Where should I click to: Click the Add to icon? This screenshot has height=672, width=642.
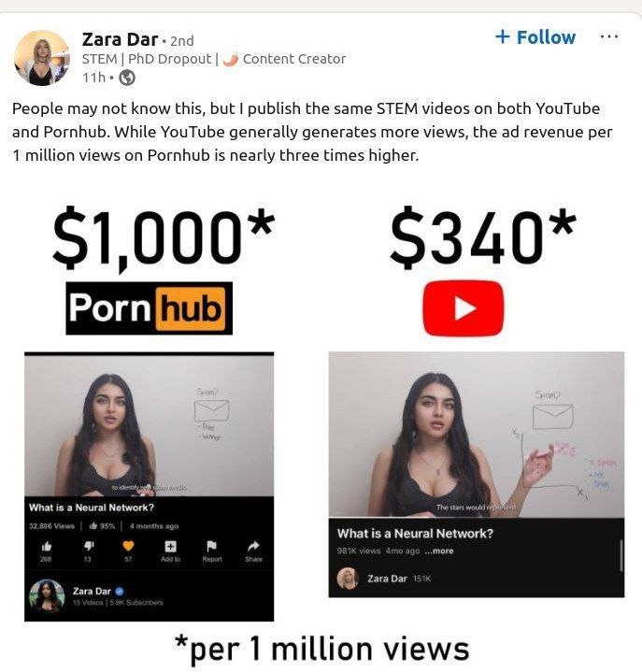(x=170, y=546)
